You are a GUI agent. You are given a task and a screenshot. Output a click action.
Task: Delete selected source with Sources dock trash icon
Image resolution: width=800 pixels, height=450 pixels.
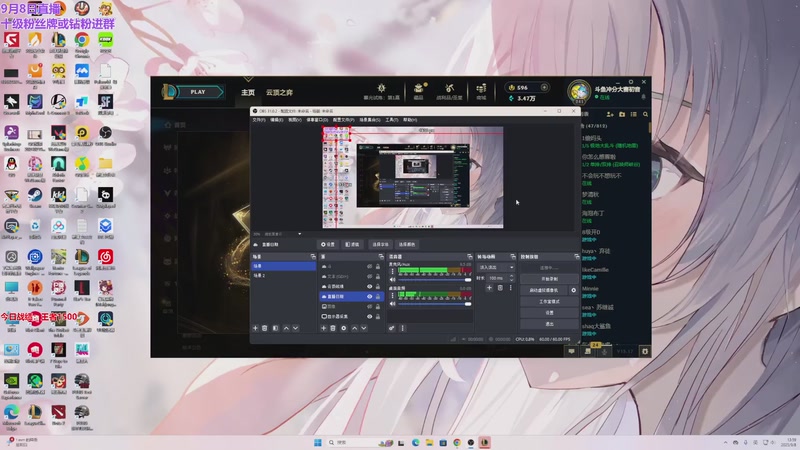[x=333, y=328]
